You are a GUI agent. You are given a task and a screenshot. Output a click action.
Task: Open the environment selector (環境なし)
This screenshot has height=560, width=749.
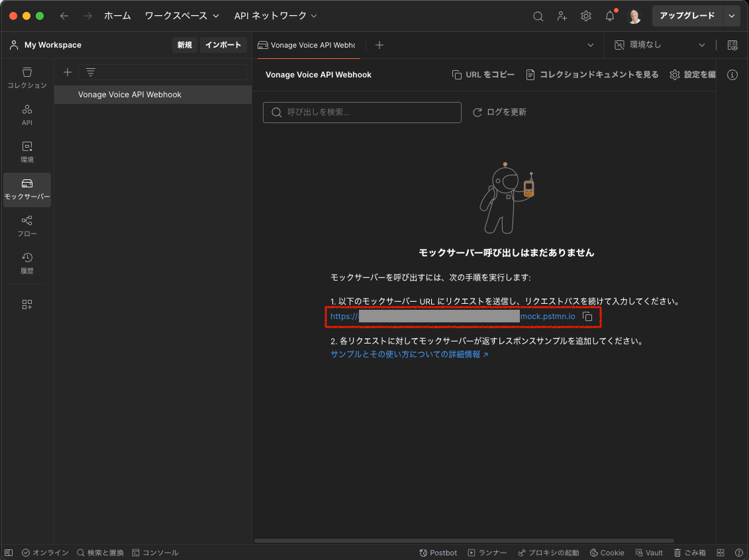660,45
